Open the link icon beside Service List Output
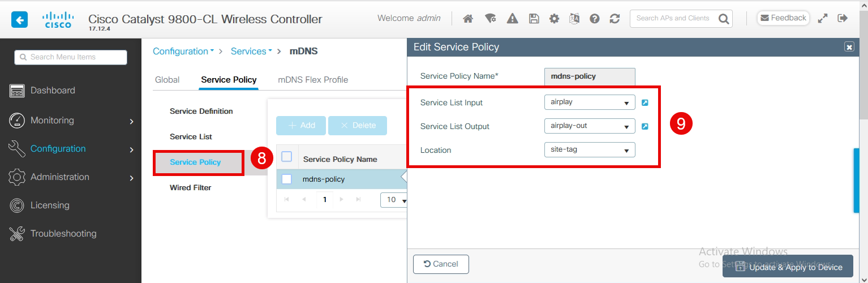 click(x=644, y=126)
